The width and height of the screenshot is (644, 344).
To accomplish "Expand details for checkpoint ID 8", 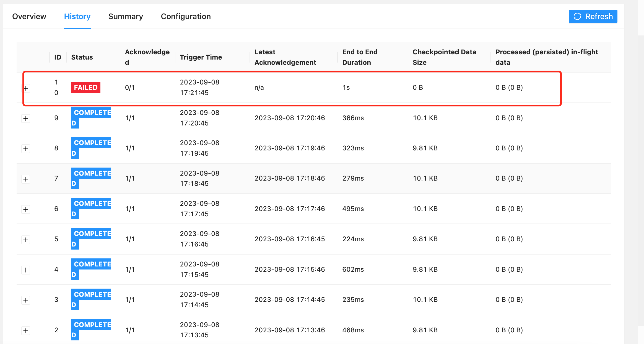I will [26, 149].
